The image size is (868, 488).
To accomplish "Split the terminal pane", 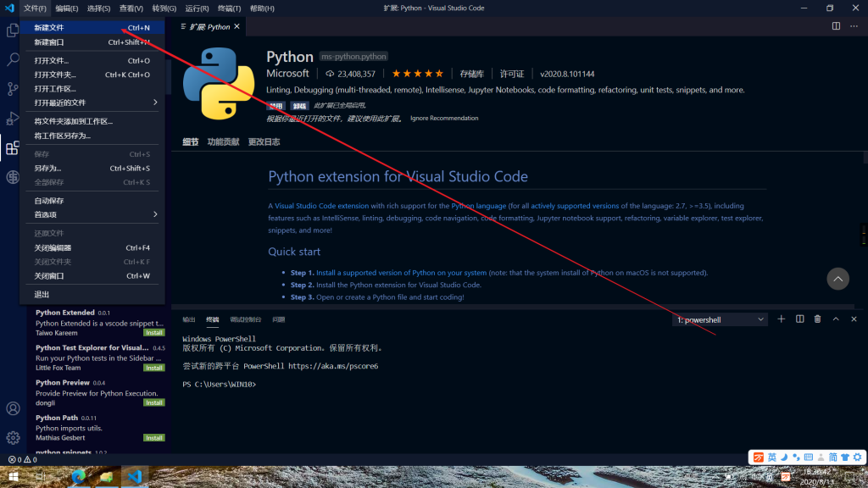I will coord(800,319).
